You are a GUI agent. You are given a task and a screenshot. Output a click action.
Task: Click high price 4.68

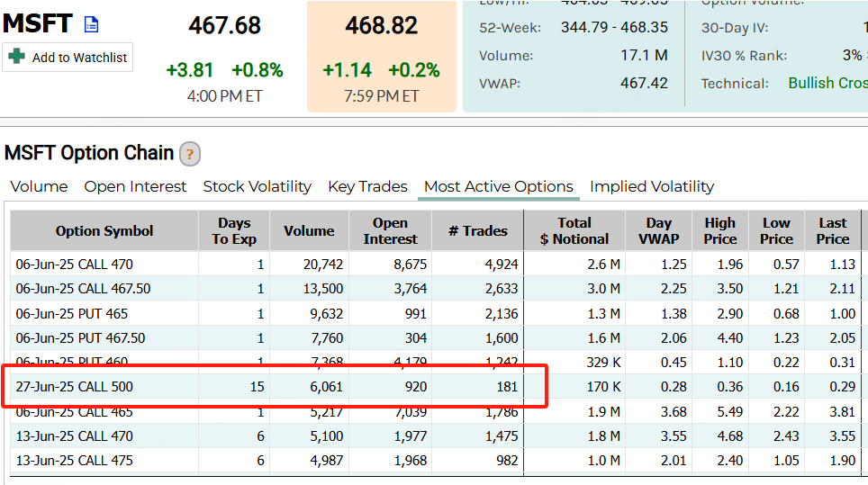tap(729, 436)
